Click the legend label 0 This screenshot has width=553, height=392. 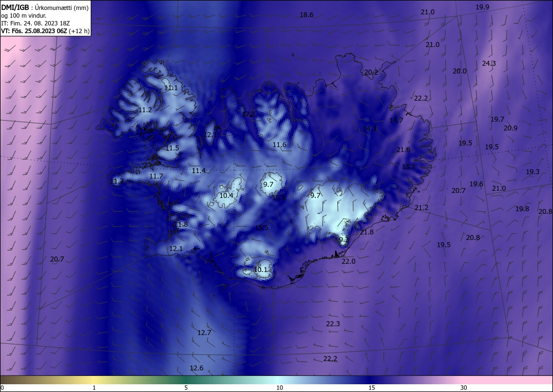click(x=2, y=388)
